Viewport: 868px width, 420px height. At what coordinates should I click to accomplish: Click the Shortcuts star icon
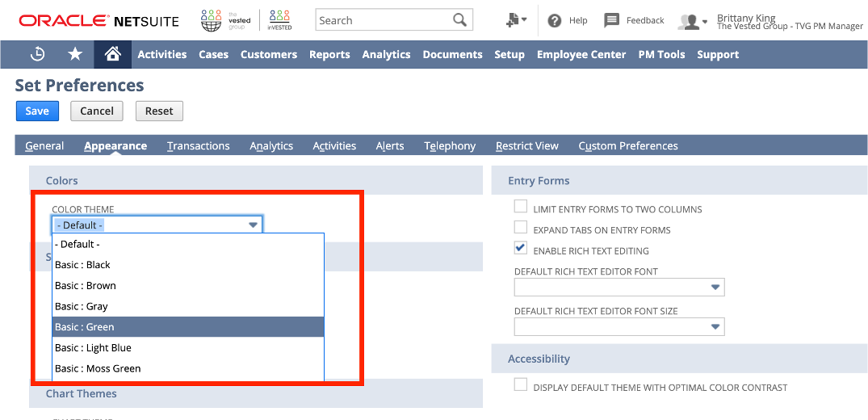coord(75,54)
